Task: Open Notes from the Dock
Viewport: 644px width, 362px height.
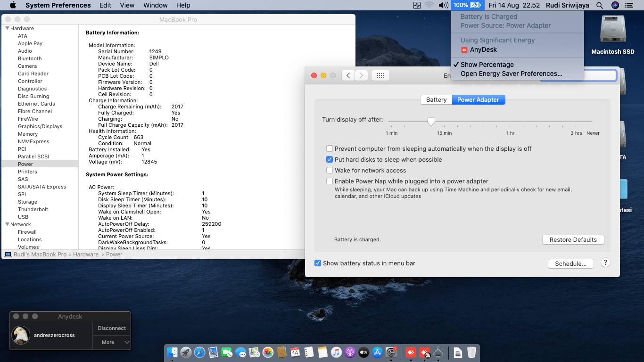Action: (x=322, y=352)
